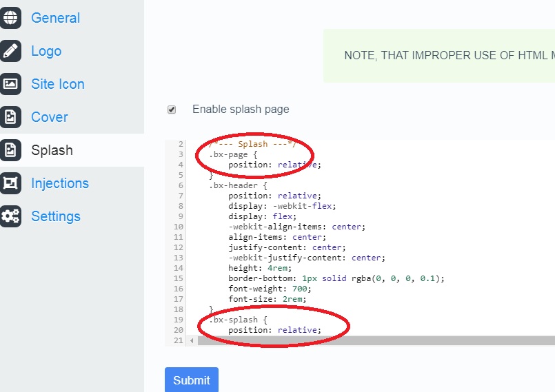Click the Injections frame icon
Screen dimensions: 555x392
click(x=10, y=183)
